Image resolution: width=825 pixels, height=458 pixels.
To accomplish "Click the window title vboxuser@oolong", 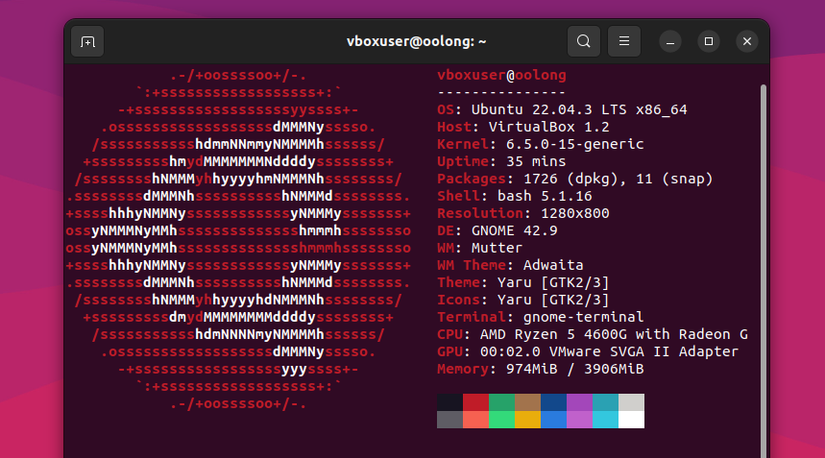I will (x=416, y=41).
